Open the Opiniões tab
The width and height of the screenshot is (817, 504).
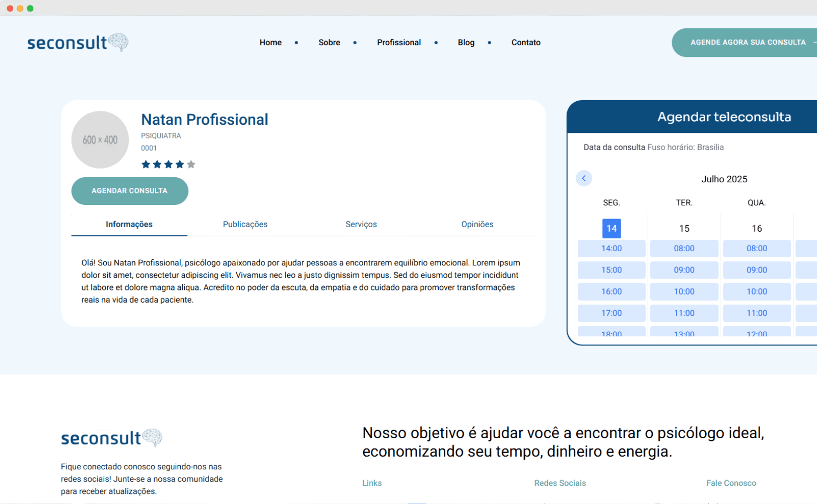coord(477,225)
